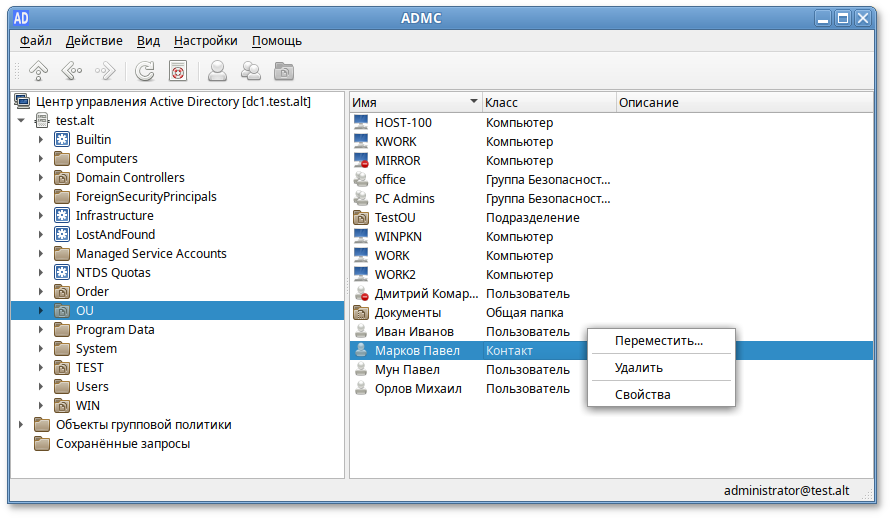890x518 pixels.
Task: Click the create group toolbar icon
Action: 250,71
